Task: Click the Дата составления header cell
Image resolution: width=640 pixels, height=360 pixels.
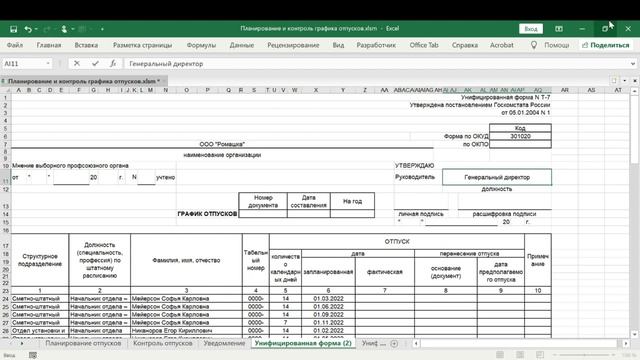Action: click(309, 201)
